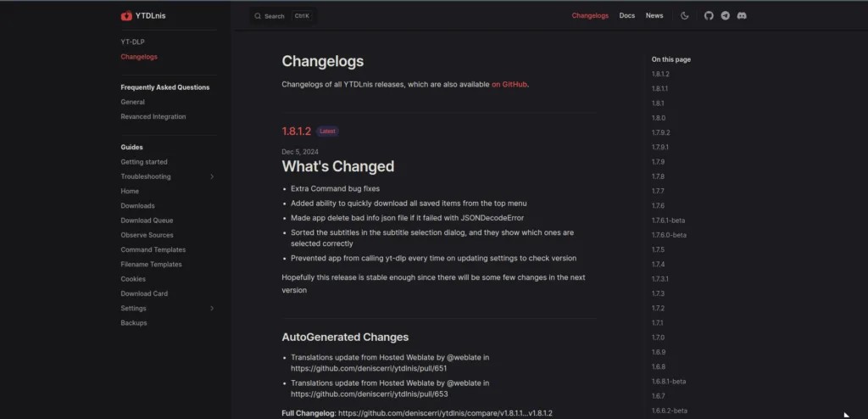Expand the Troubleshooting sidebar section

[x=212, y=176]
